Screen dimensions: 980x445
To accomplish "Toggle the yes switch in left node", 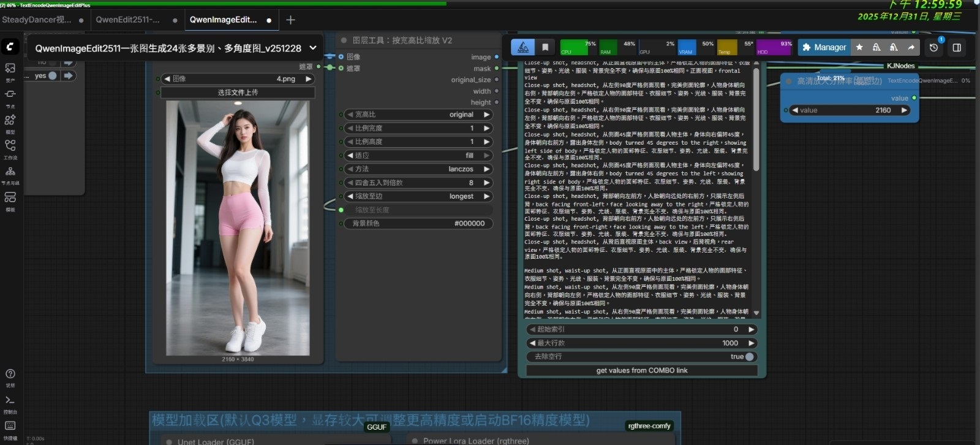I will coord(53,76).
